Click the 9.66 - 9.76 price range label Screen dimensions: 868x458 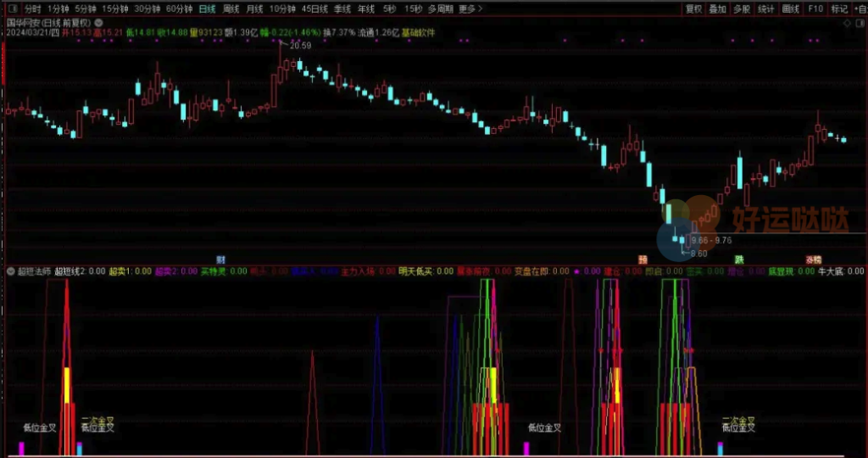pos(712,240)
